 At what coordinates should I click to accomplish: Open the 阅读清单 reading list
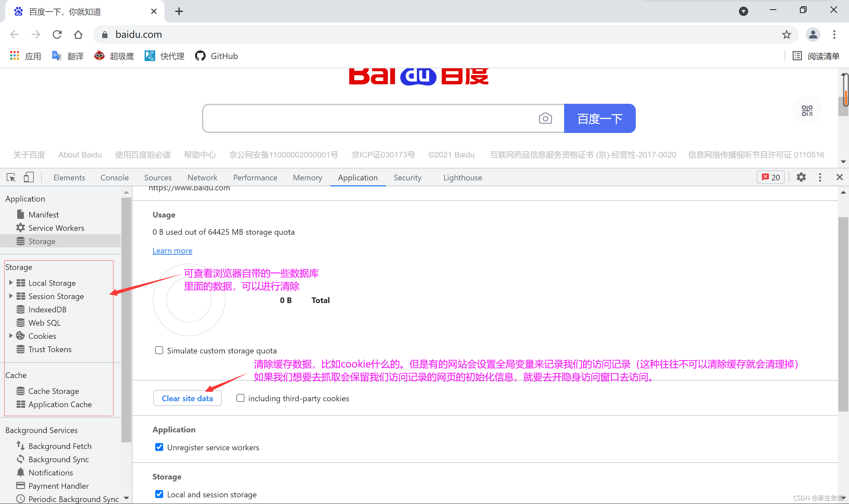point(816,56)
